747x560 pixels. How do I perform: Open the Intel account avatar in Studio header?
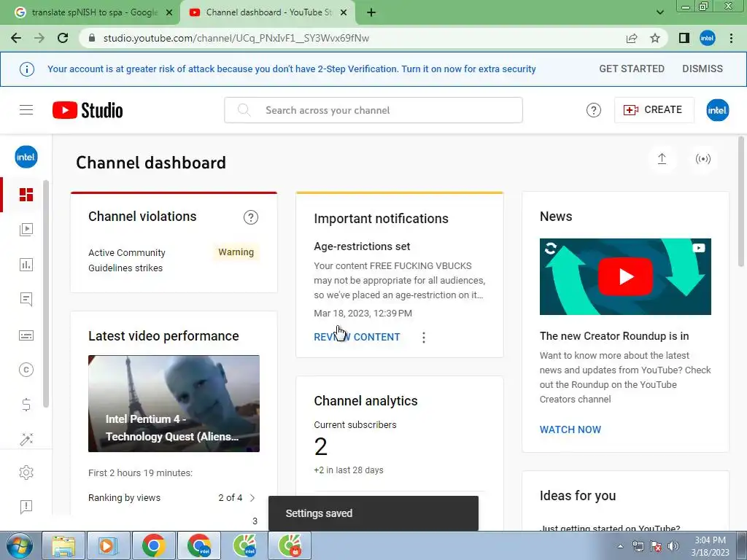(x=717, y=110)
